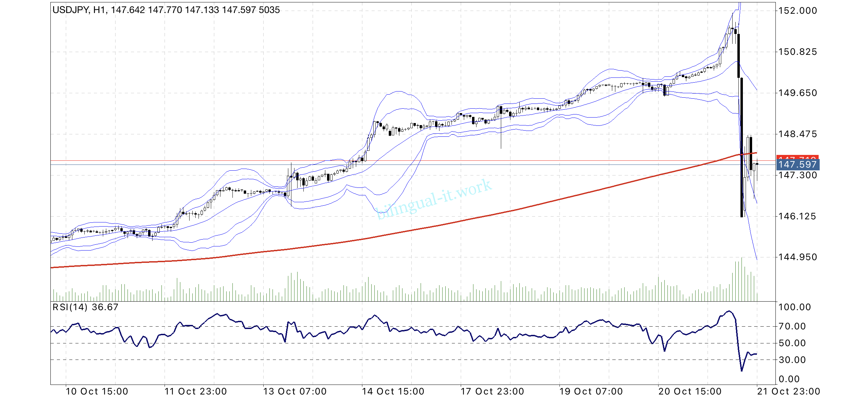
Task: Click the tallest green volume bar
Action: 742,279
